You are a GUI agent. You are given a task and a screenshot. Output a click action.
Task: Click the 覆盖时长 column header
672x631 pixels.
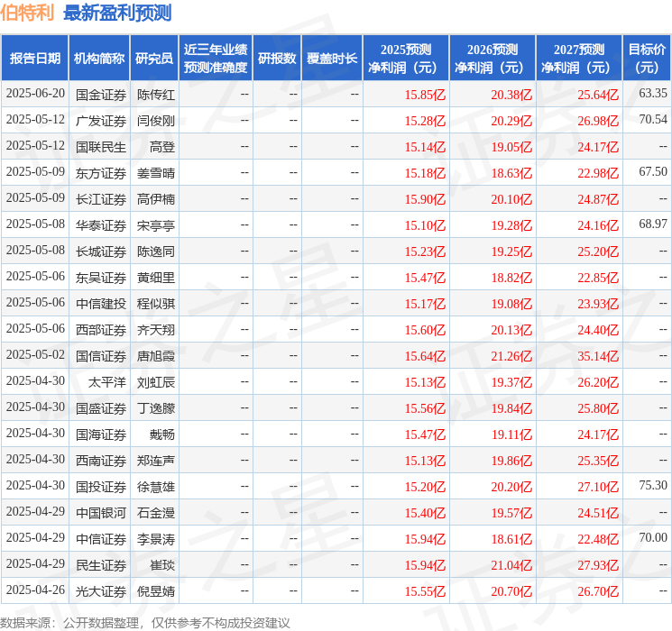[x=332, y=59]
